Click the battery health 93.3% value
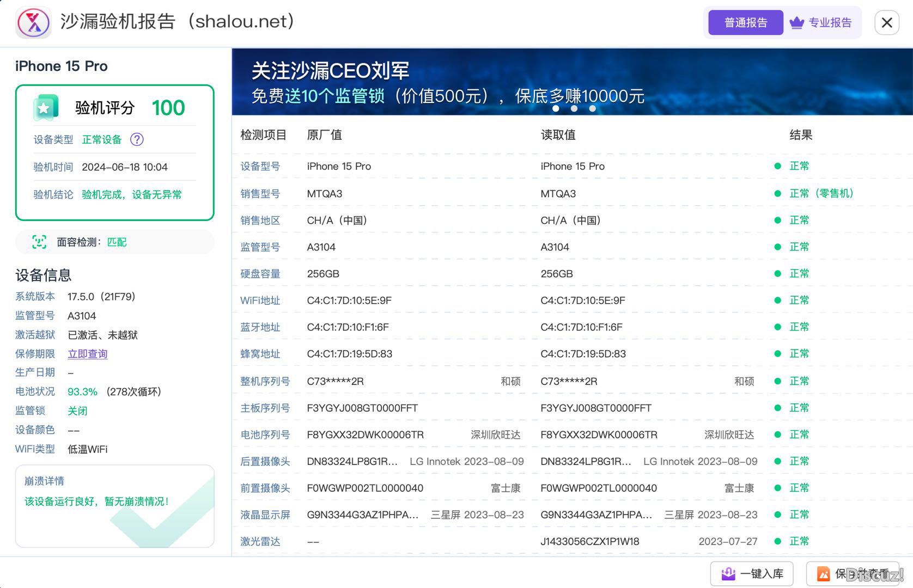The width and height of the screenshot is (913, 588). [x=82, y=392]
